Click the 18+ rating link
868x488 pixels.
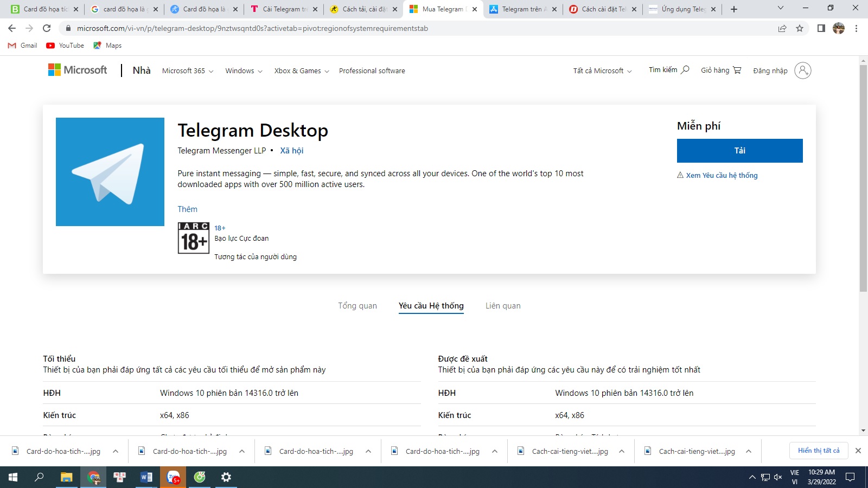coord(220,228)
